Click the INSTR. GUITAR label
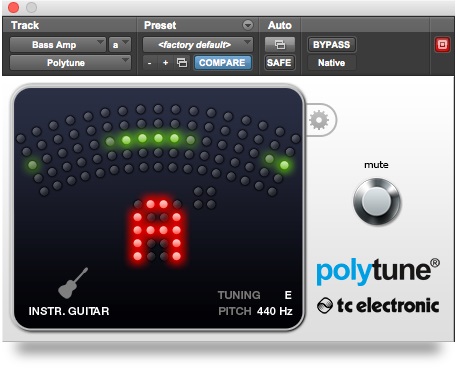The image size is (458, 371). (x=69, y=311)
